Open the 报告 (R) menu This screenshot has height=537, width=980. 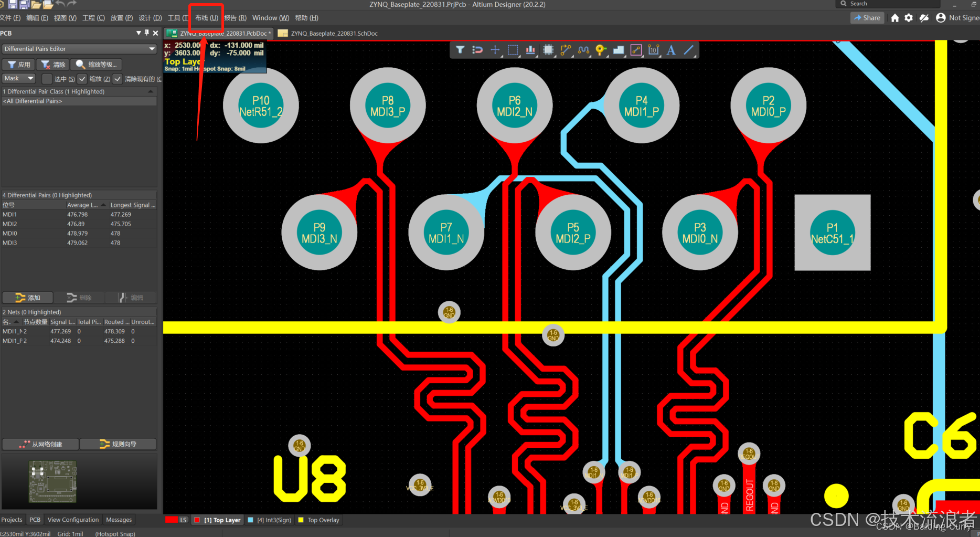click(235, 18)
